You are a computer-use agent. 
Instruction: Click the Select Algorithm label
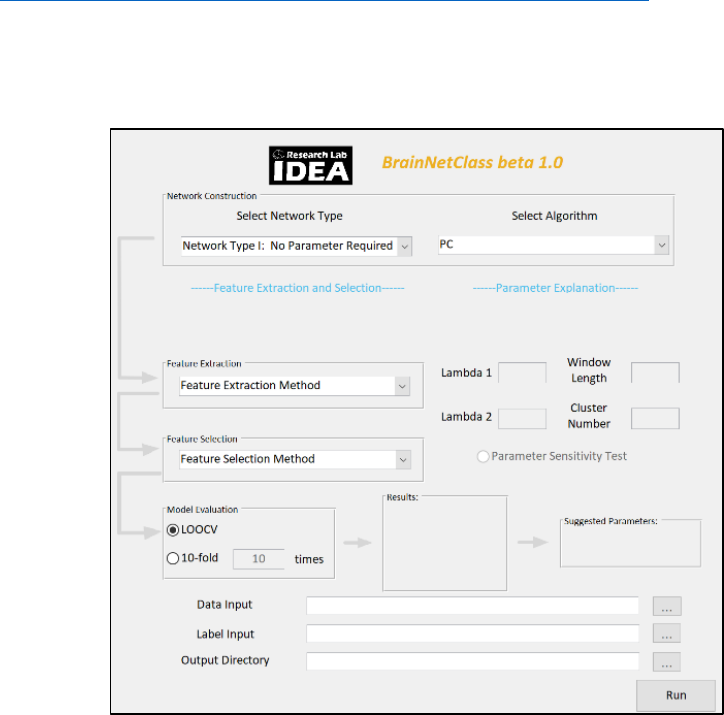tap(555, 216)
